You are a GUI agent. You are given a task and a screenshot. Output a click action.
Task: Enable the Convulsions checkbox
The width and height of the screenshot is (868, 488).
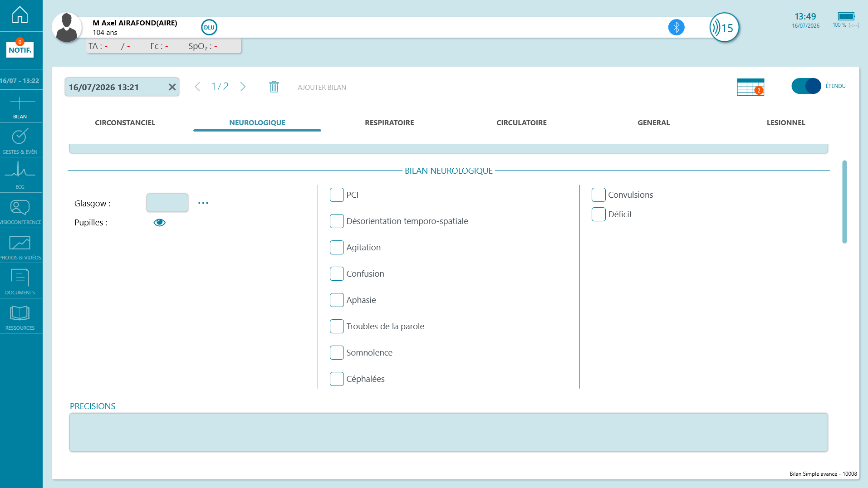tap(598, 195)
